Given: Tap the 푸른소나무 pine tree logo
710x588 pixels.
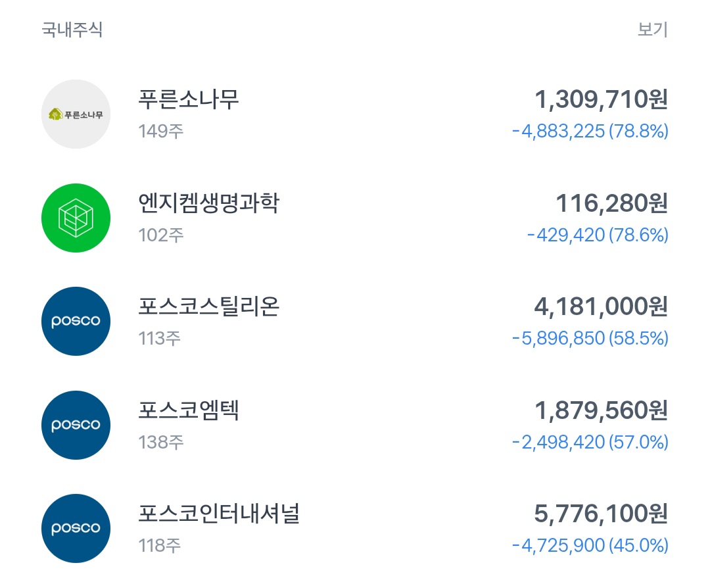Looking at the screenshot, I should pyautogui.click(x=76, y=114).
